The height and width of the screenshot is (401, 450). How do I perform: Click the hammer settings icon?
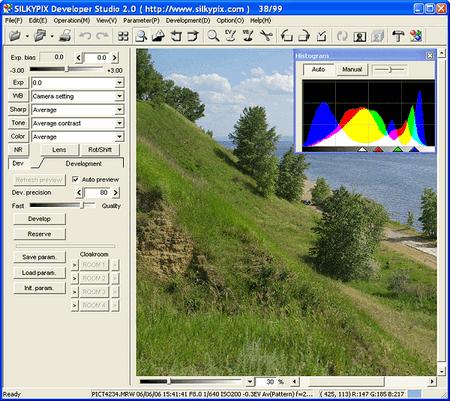coord(398,36)
